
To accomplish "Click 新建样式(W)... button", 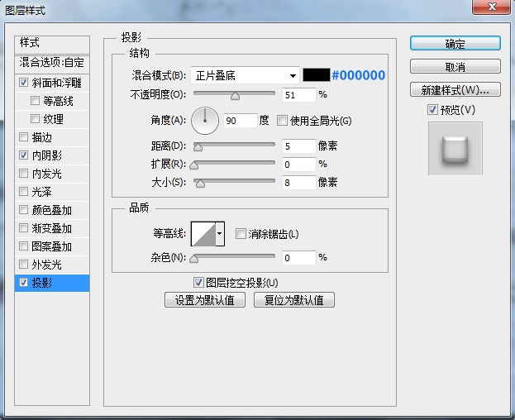I will (x=455, y=89).
